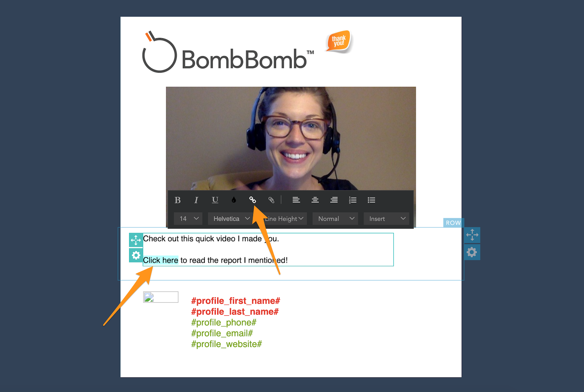Click teal move handle of text block
Viewport: 584px width, 392px height.
pos(136,240)
